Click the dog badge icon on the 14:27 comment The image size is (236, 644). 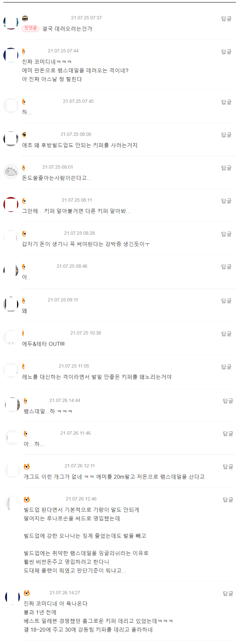[x=27, y=593]
